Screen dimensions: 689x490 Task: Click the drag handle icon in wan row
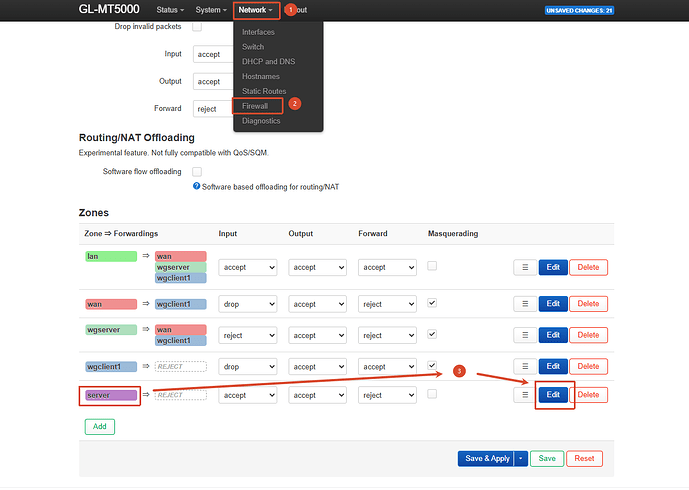point(525,304)
